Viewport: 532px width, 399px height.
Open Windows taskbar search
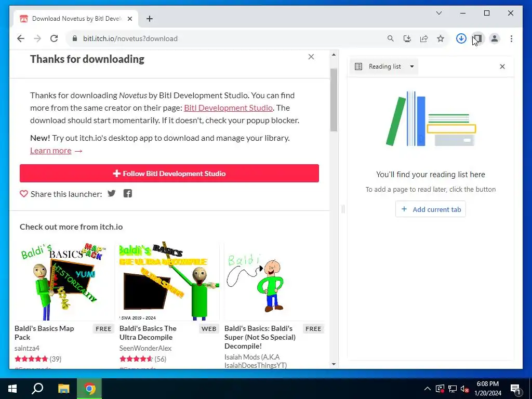(x=37, y=389)
